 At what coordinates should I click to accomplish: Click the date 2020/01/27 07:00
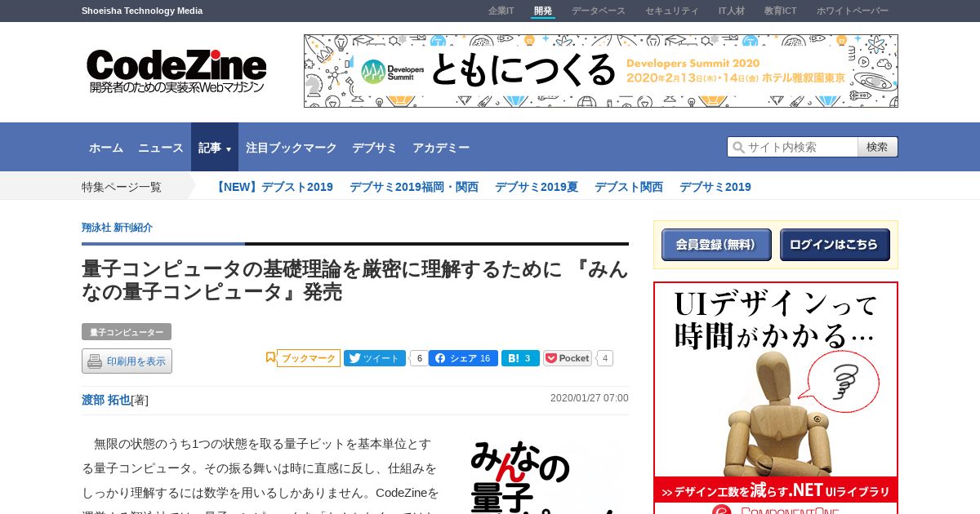tap(590, 398)
